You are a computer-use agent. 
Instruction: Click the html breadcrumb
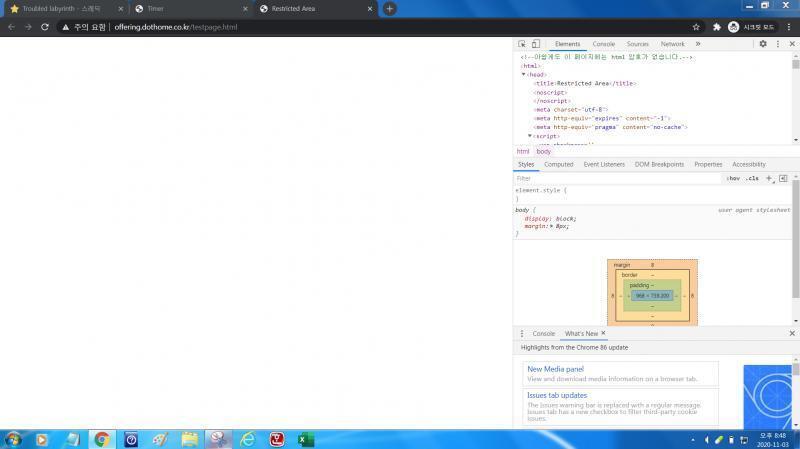click(x=522, y=152)
